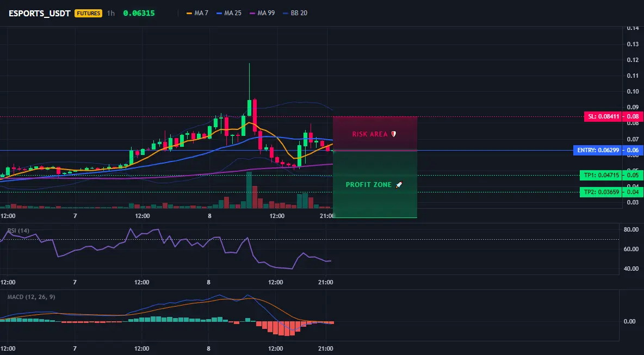This screenshot has height=355, width=644.
Task: Click the tallest green volume bar
Action: point(249,190)
